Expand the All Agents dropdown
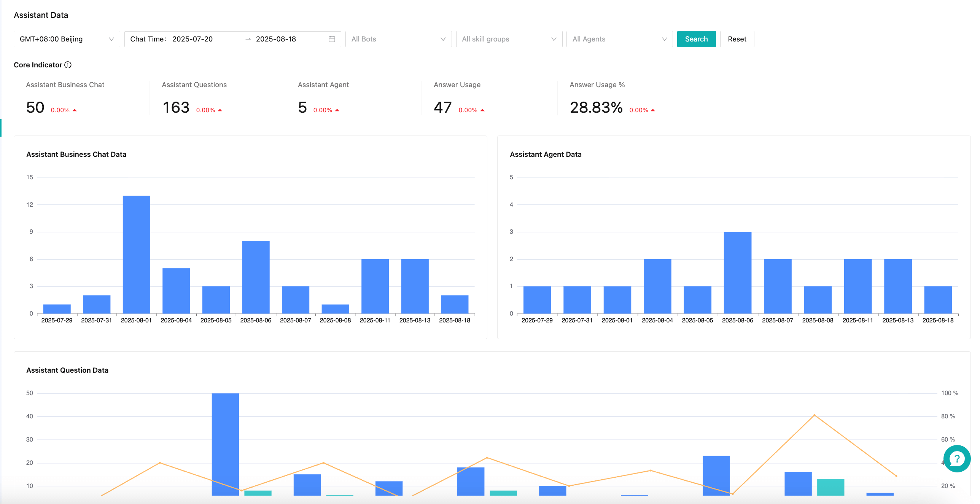This screenshot has height=504, width=980. coord(619,39)
